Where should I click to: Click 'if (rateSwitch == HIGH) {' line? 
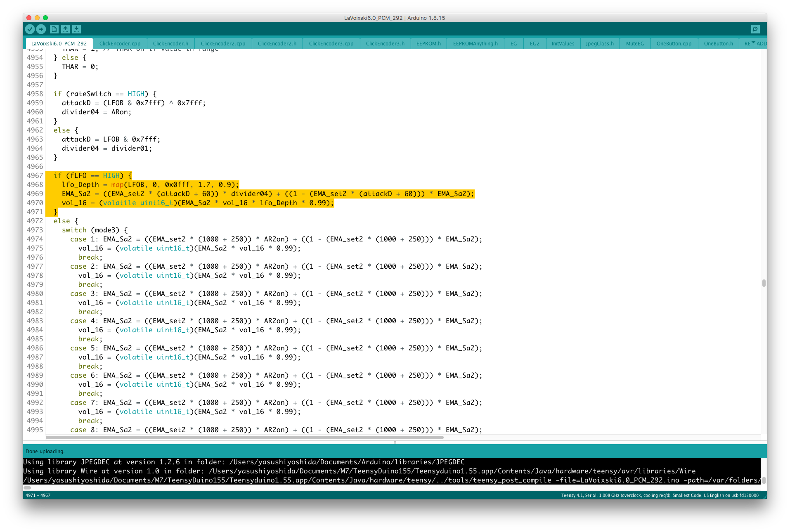pos(105,94)
